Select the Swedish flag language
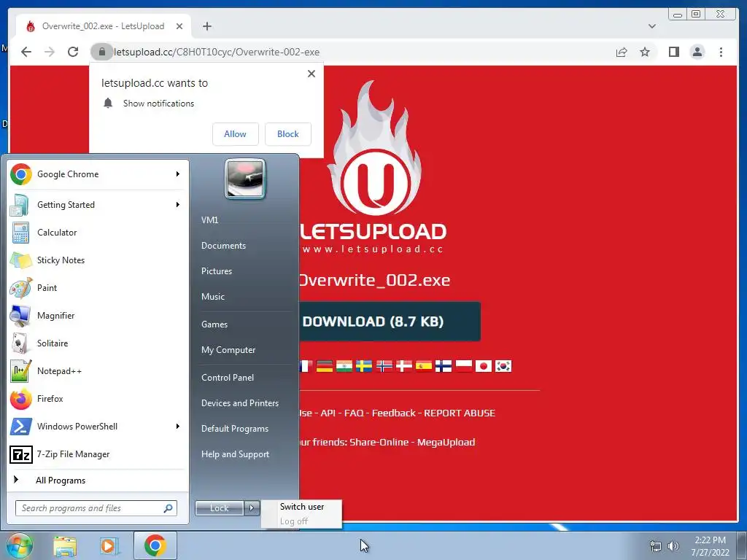 [x=364, y=366]
